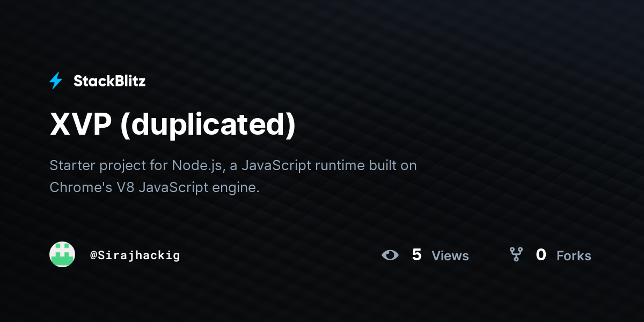
Task: Select the Starter project description first line
Action: point(233,165)
